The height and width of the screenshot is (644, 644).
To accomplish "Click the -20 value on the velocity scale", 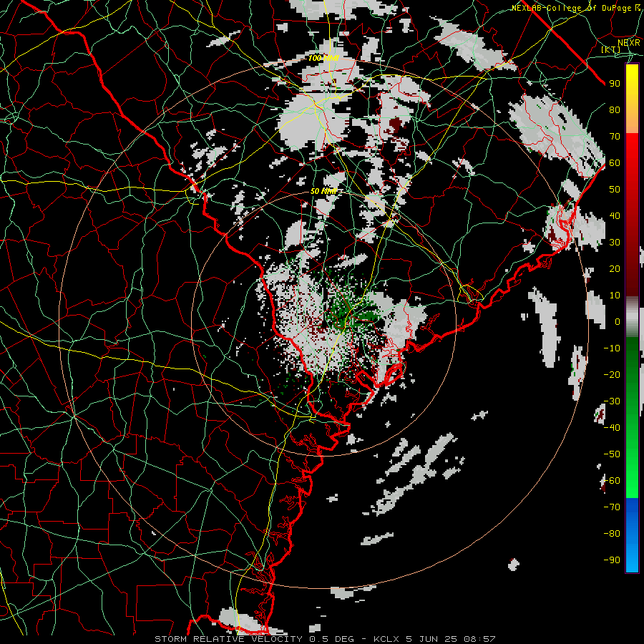I will pyautogui.click(x=612, y=374).
